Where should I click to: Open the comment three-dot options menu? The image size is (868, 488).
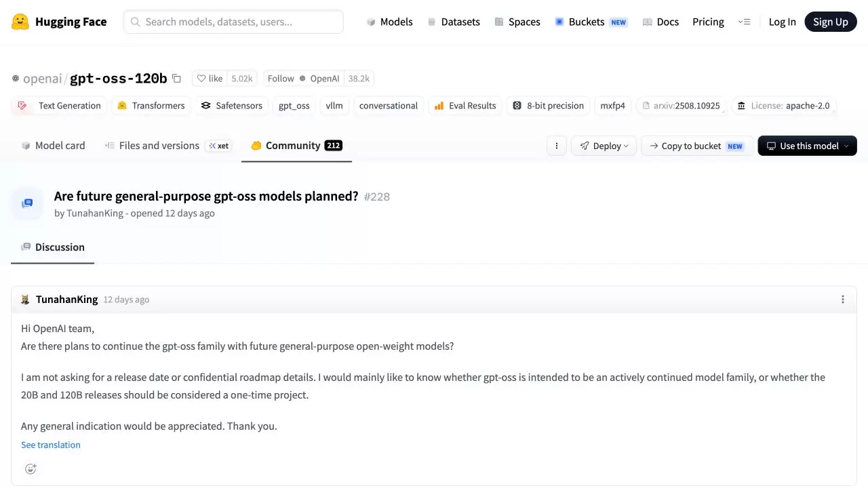[x=843, y=300]
